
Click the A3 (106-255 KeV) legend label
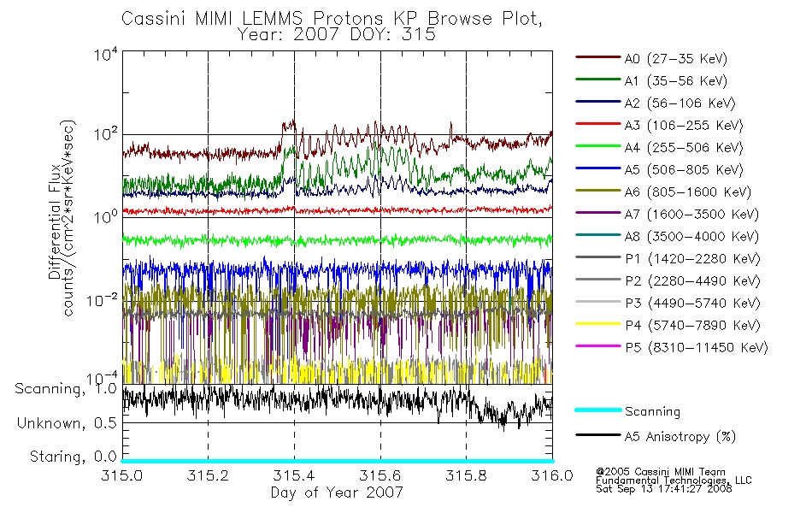click(684, 126)
